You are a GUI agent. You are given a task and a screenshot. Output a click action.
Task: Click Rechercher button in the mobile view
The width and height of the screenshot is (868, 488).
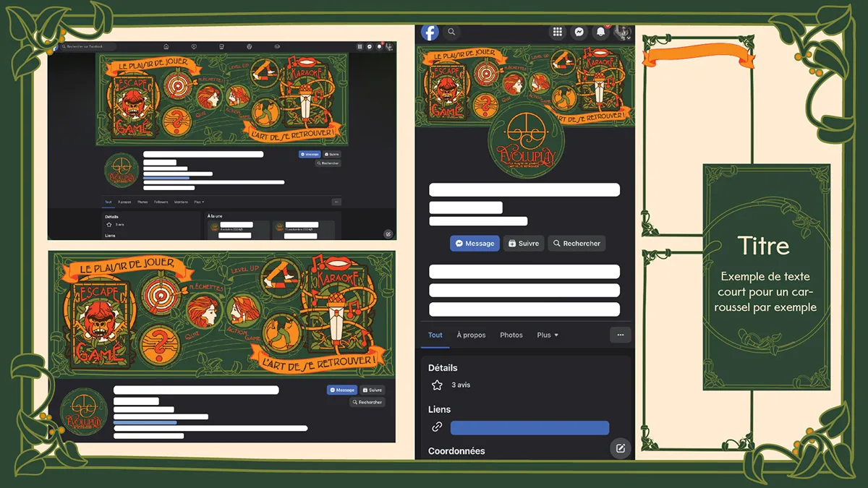576,244
